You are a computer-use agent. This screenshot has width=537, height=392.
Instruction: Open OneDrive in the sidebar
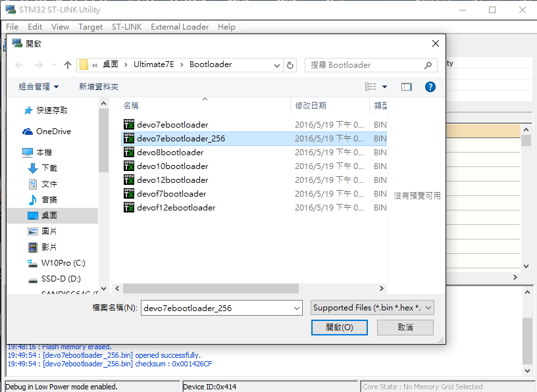point(47,132)
